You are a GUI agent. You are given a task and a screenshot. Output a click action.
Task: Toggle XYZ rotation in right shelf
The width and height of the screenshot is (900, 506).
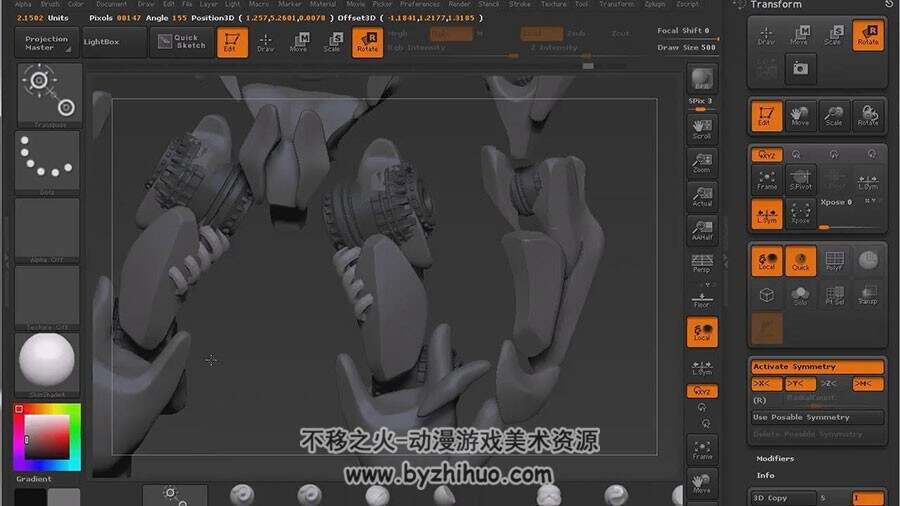[702, 391]
